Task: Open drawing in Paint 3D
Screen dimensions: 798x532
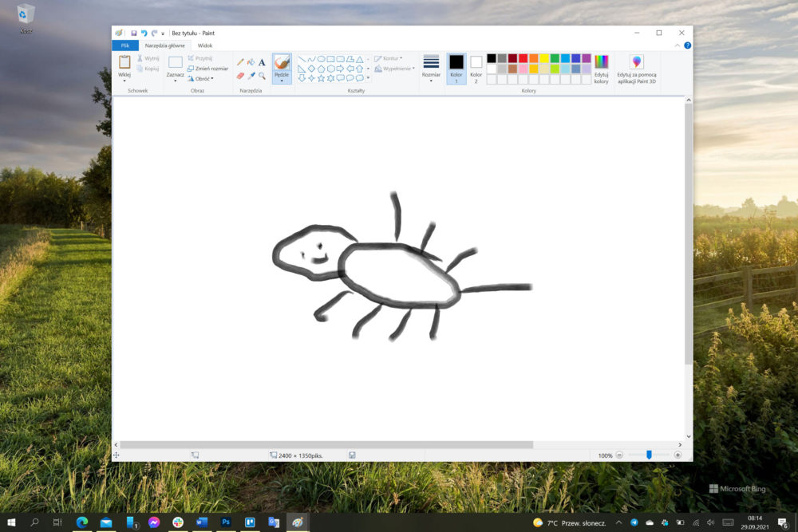Action: [x=637, y=69]
